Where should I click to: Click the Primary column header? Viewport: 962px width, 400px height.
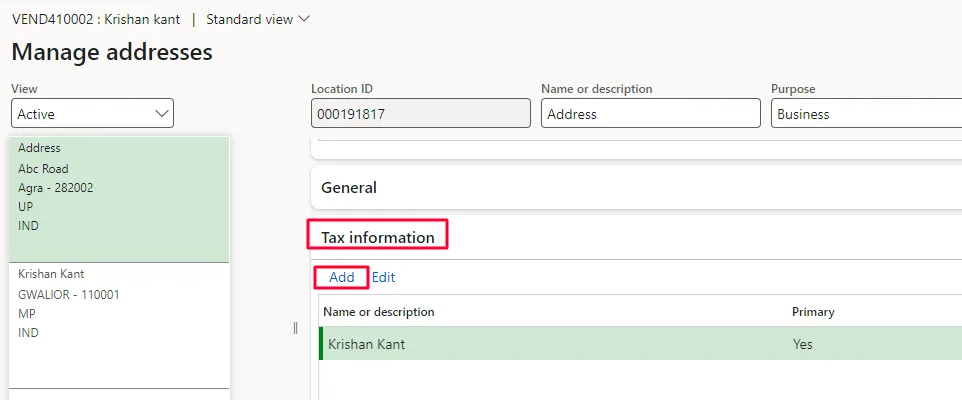click(813, 312)
